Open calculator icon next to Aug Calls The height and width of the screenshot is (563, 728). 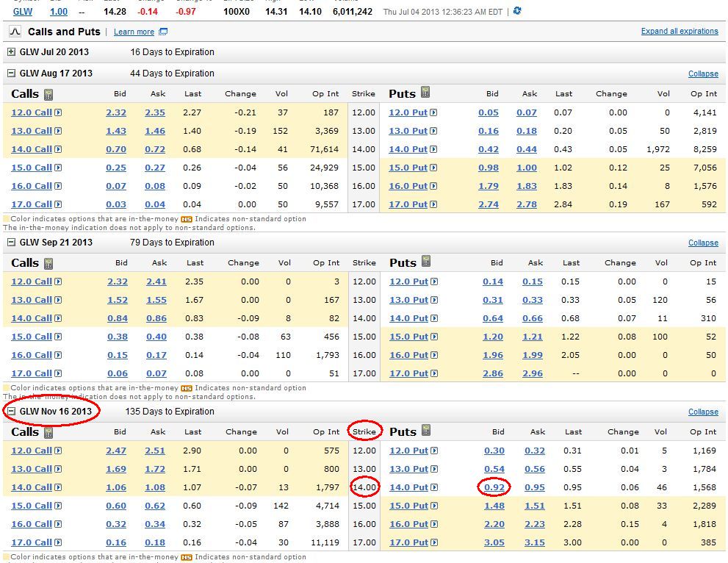click(48, 94)
